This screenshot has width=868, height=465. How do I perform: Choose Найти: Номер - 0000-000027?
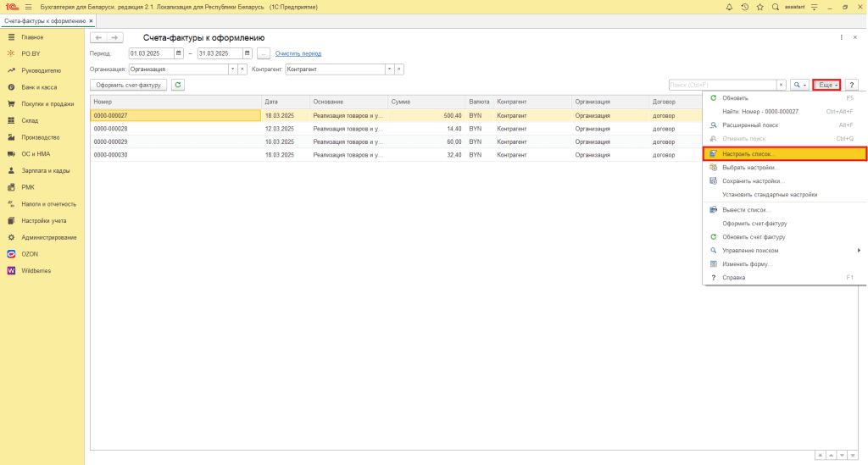click(x=784, y=112)
